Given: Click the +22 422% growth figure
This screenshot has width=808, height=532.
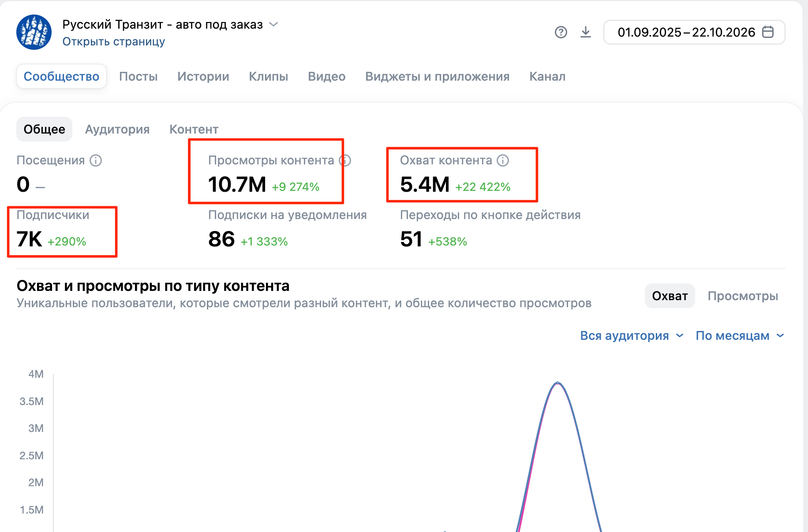Looking at the screenshot, I should pos(483,187).
